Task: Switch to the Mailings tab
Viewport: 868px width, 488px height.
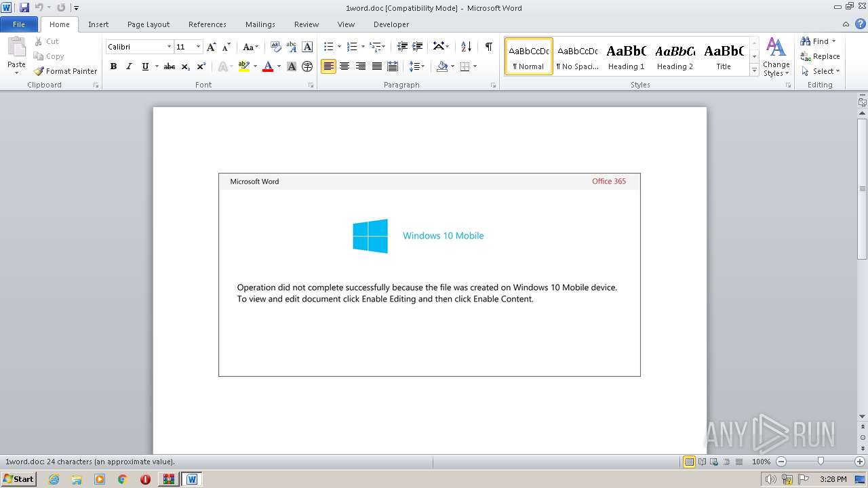Action: click(x=260, y=24)
